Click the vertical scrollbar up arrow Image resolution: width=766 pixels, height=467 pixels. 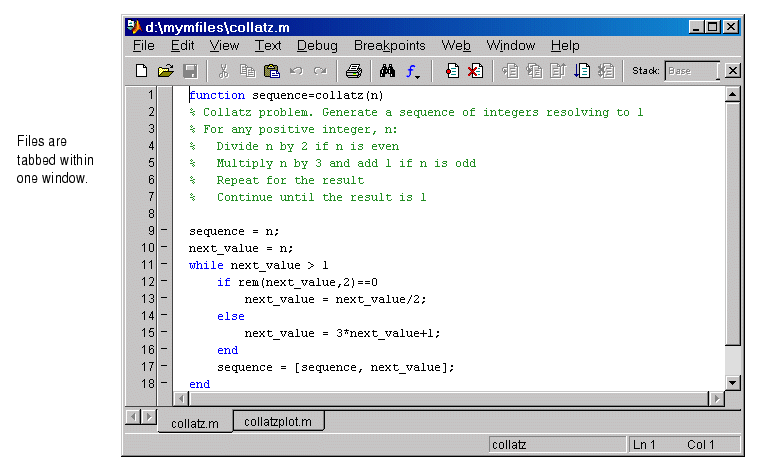[x=732, y=94]
